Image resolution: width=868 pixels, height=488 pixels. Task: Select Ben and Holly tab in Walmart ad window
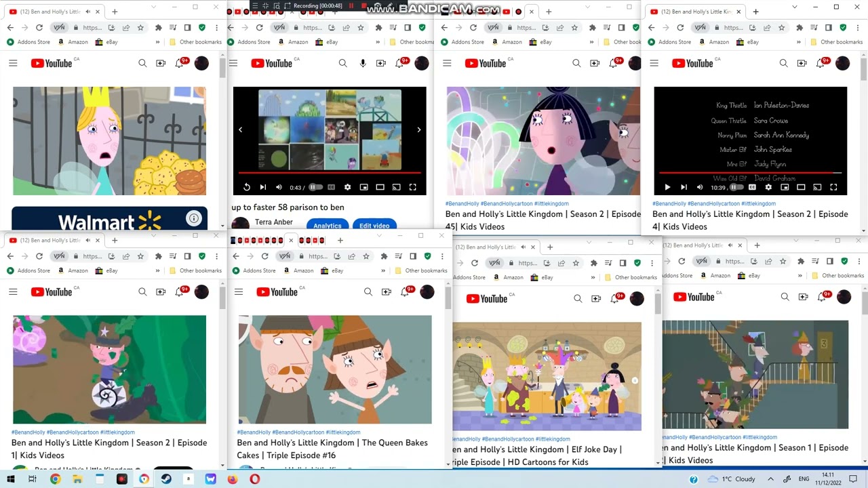coord(54,12)
